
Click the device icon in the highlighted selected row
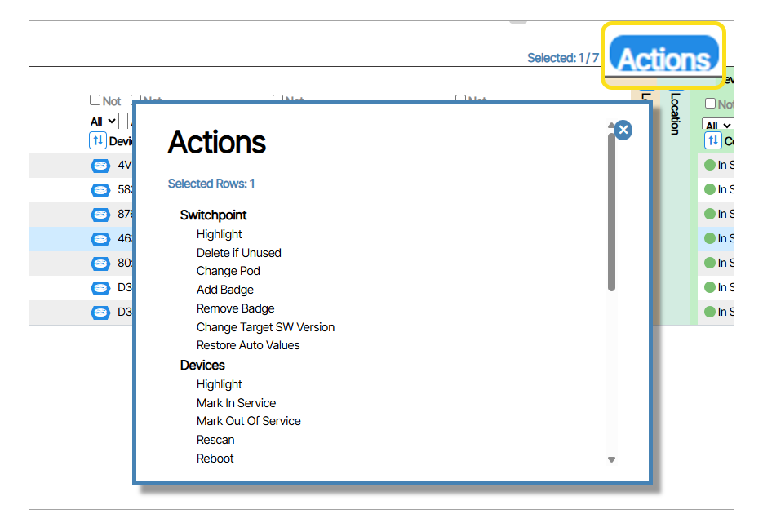(100, 239)
